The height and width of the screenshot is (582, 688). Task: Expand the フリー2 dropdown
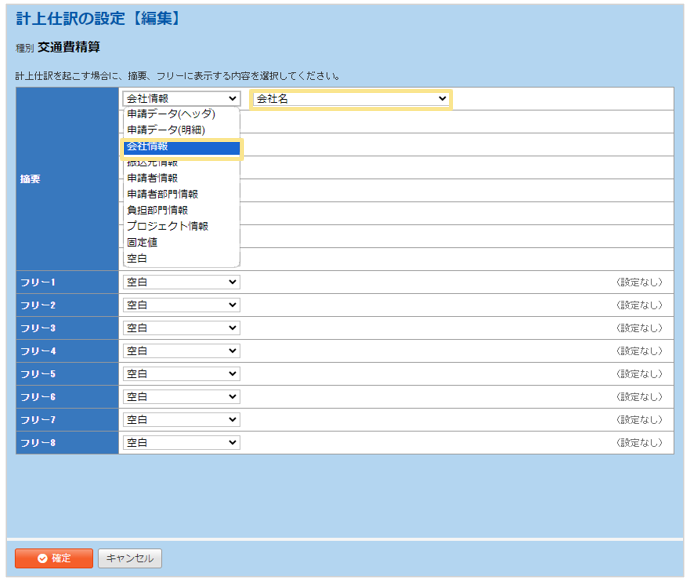click(181, 305)
